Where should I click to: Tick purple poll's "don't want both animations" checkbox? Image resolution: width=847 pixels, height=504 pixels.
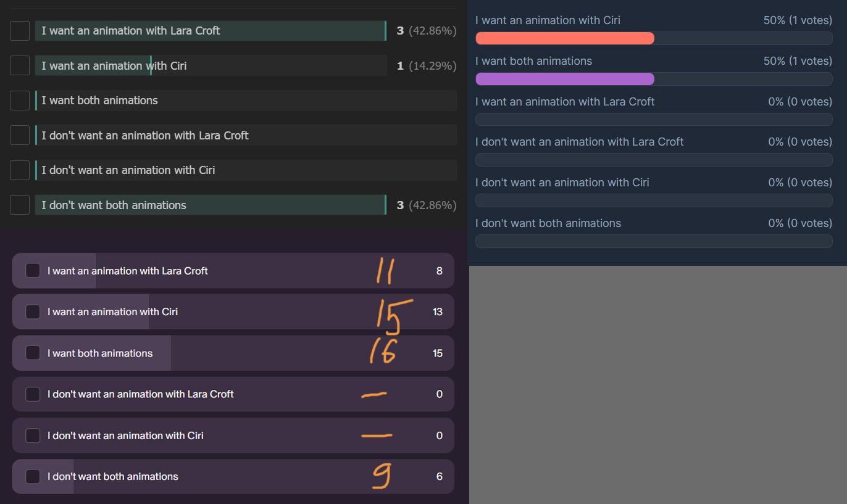point(33,476)
